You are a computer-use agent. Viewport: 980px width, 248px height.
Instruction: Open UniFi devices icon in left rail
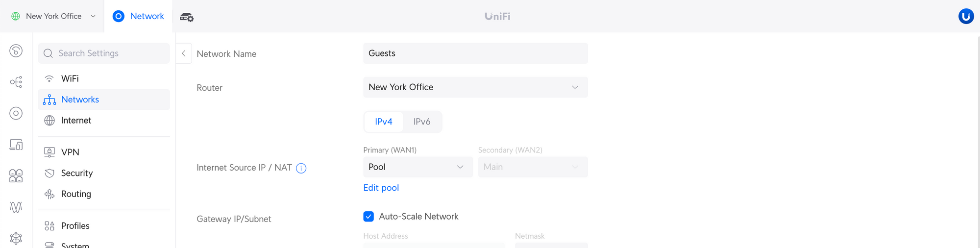[16, 113]
